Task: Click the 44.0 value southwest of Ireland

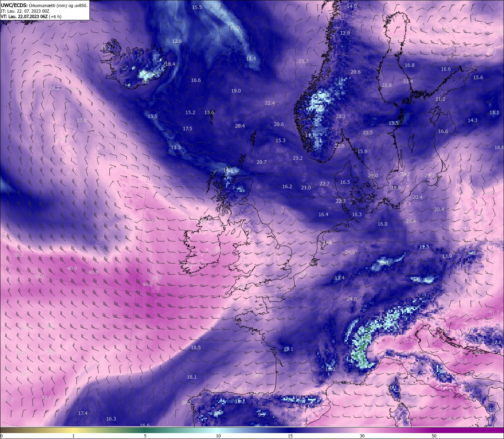Action: click(147, 285)
